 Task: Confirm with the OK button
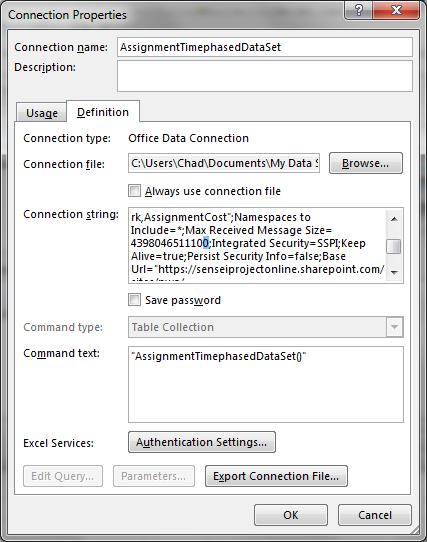click(291, 515)
